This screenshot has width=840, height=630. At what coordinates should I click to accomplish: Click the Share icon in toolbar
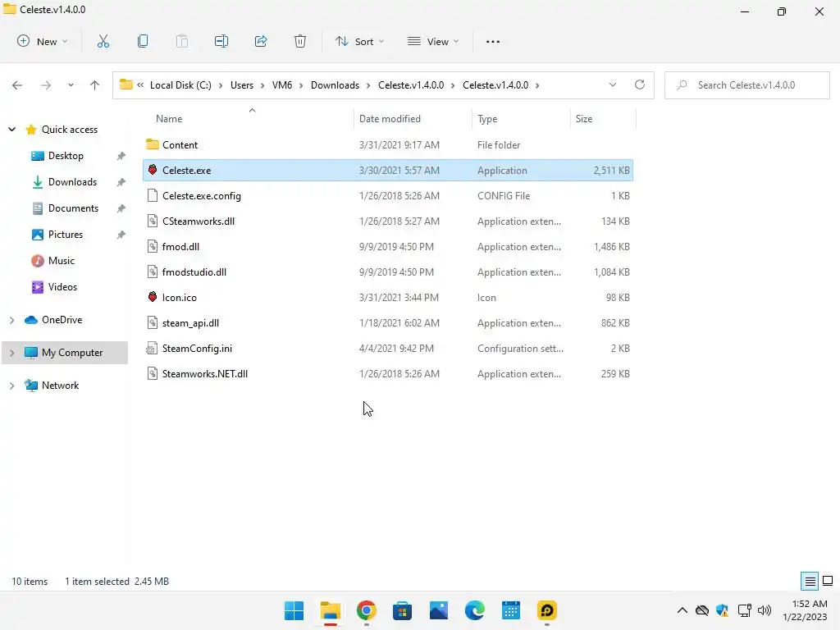(261, 41)
